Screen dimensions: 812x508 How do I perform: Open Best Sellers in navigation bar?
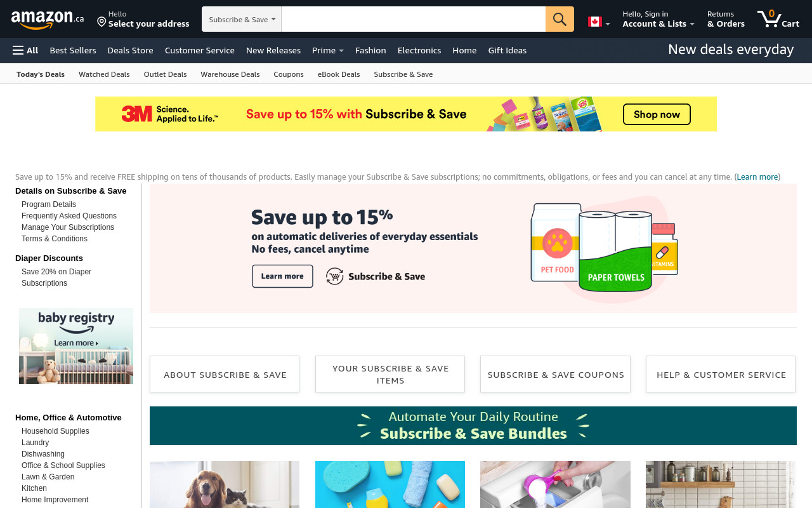tap(73, 50)
